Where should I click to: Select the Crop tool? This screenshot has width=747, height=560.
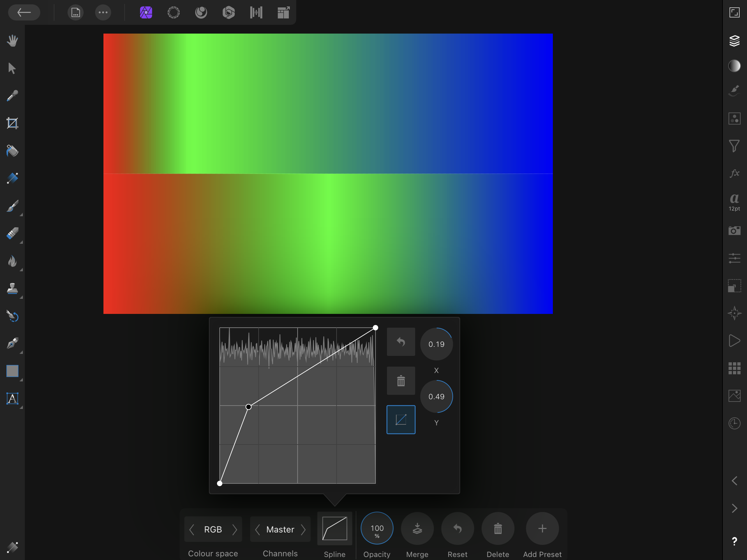coord(12,123)
